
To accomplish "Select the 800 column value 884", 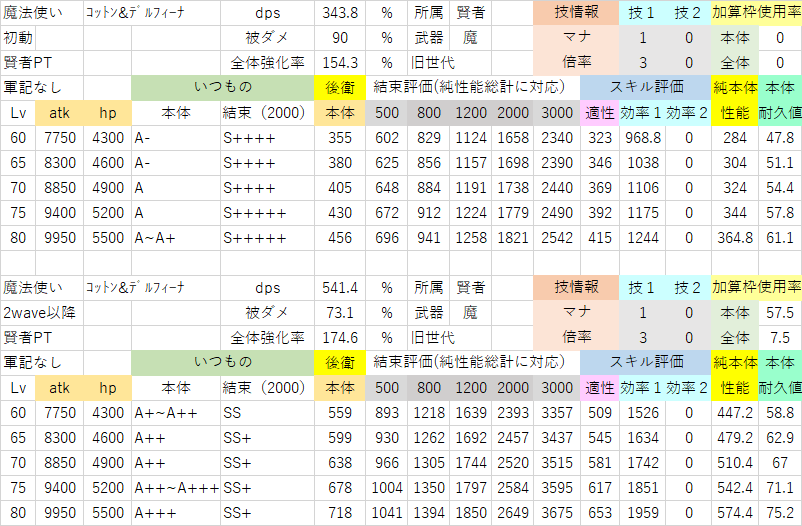I will click(429, 188).
